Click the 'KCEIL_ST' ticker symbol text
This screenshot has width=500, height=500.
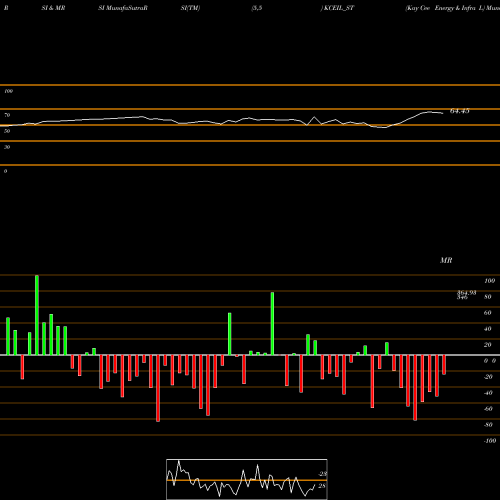339,8
